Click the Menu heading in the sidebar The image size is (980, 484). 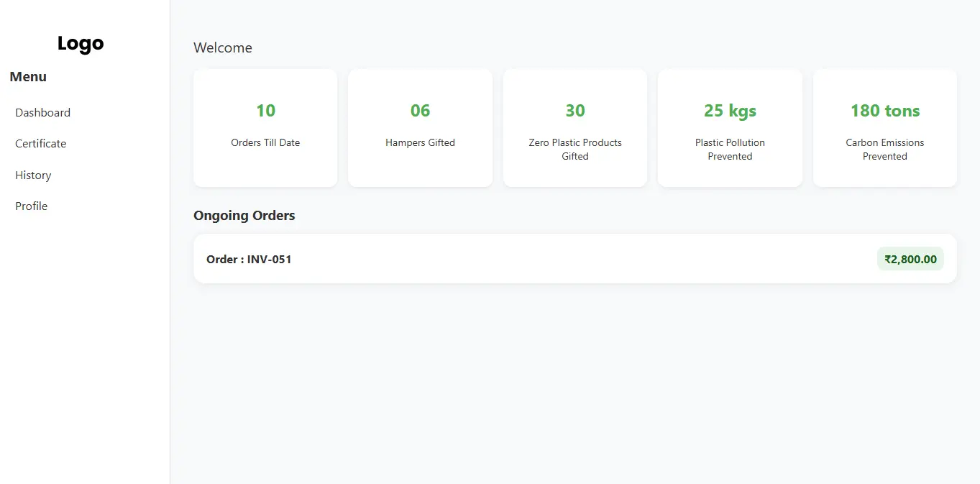tap(27, 76)
